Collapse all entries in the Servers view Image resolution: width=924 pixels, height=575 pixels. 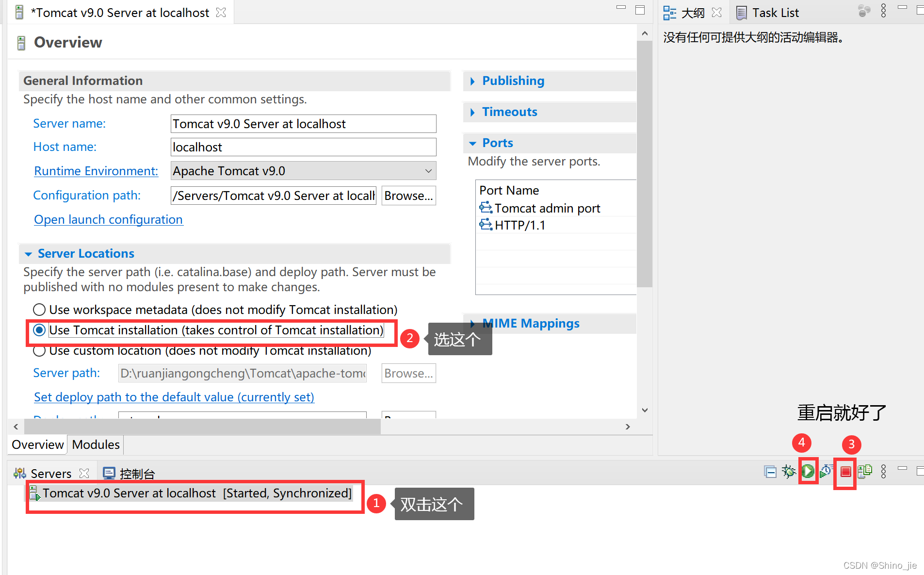click(x=770, y=472)
